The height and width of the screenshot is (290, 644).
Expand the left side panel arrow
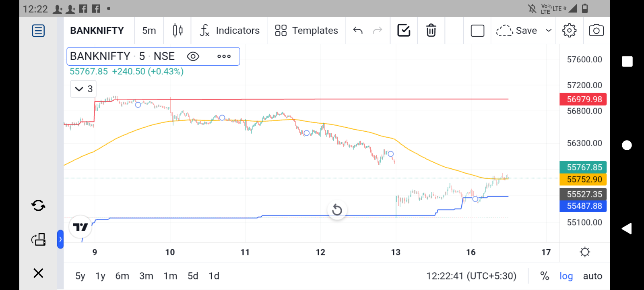pos(60,239)
